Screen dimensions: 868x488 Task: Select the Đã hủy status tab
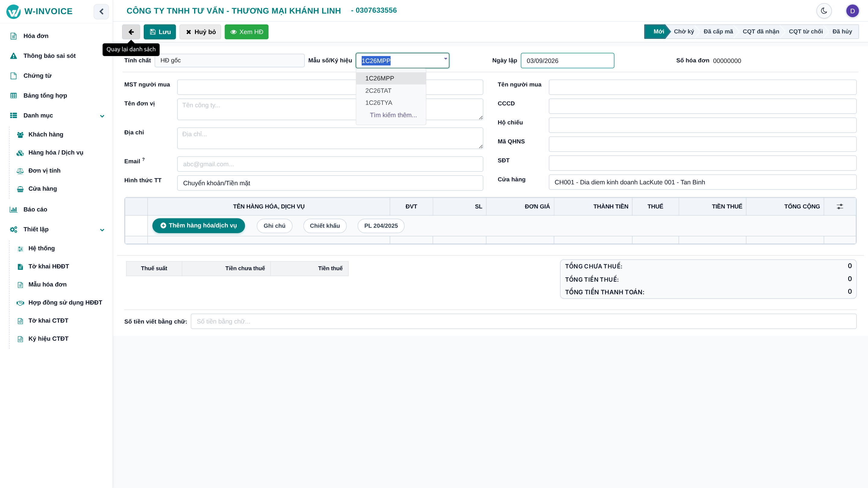(x=842, y=31)
